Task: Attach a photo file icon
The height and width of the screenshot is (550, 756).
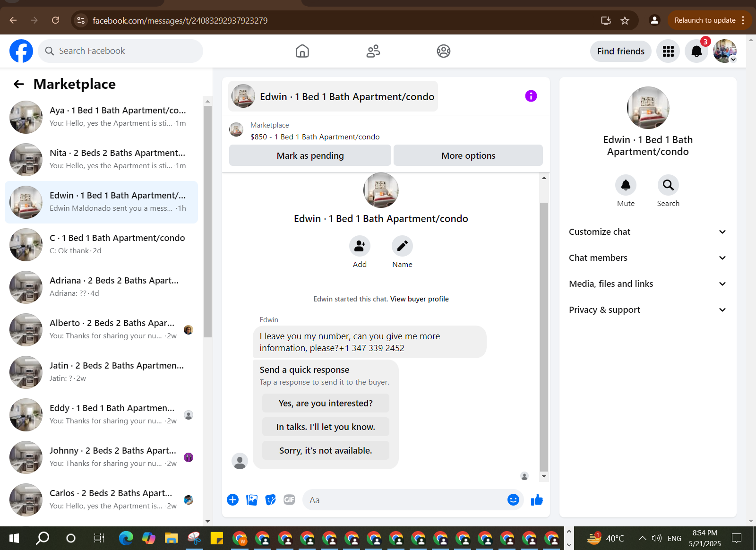Action: (x=252, y=500)
